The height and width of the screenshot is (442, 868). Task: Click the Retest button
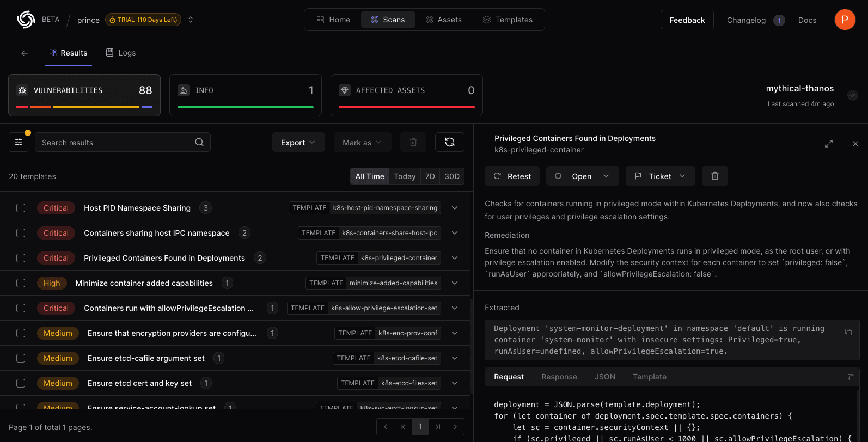(x=512, y=176)
